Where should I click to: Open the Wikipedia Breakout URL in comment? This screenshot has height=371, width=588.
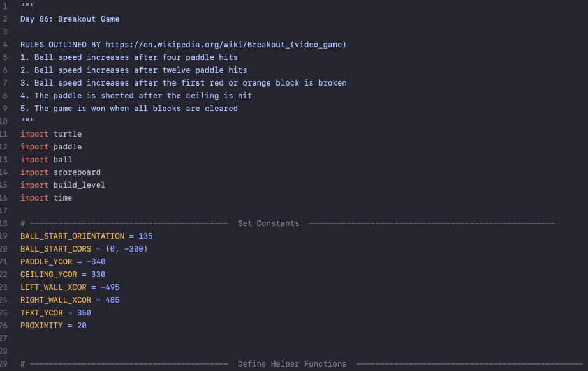225,45
